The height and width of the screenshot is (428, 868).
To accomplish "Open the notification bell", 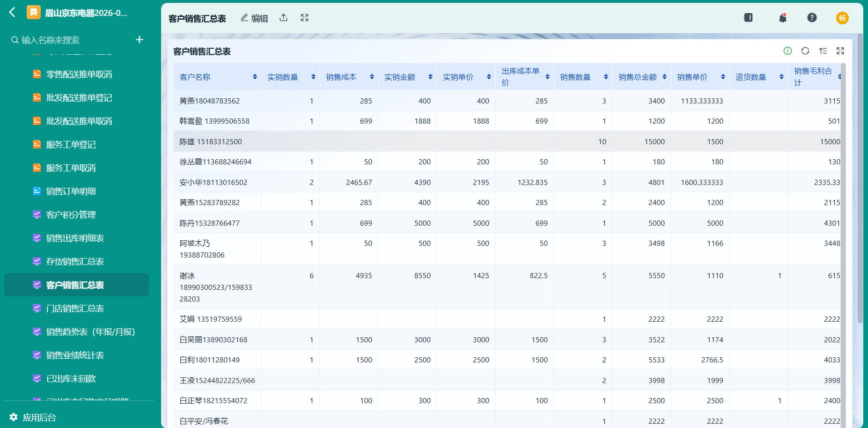I will click(783, 18).
